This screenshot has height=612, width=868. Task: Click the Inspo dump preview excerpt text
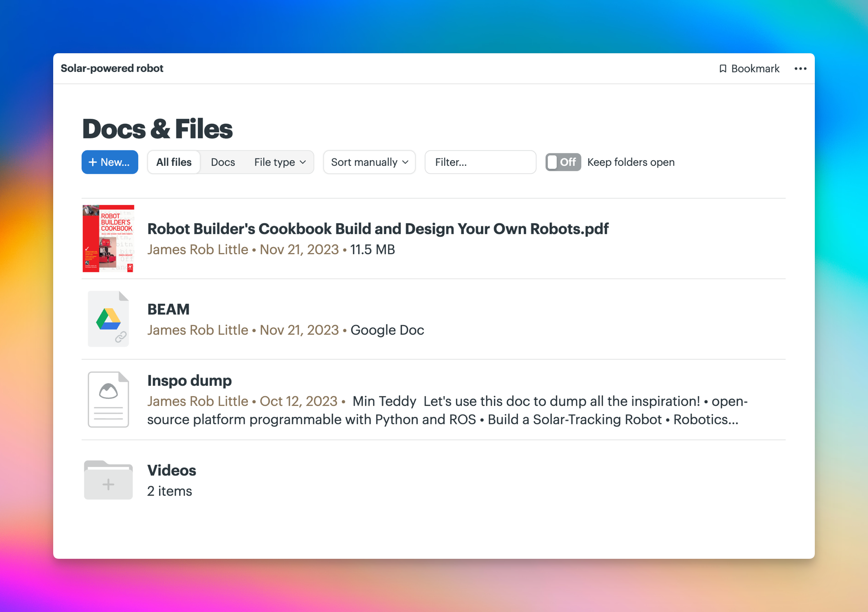click(x=447, y=411)
